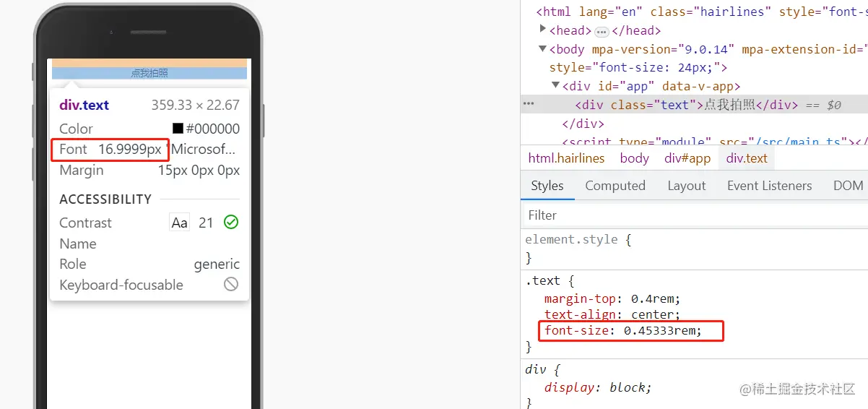Screen dimensions: 868x409
Task: Click html.hairlines in the breadcrumb
Action: [x=566, y=158]
